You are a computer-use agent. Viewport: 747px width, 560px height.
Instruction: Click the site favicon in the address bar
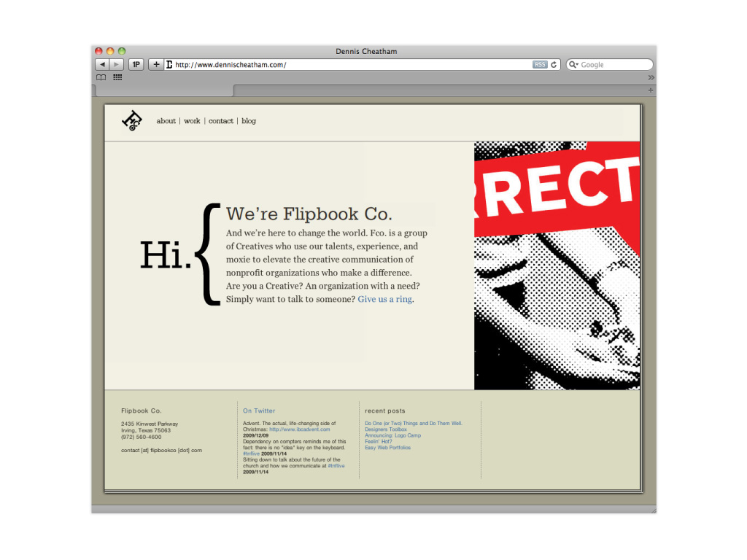[169, 64]
